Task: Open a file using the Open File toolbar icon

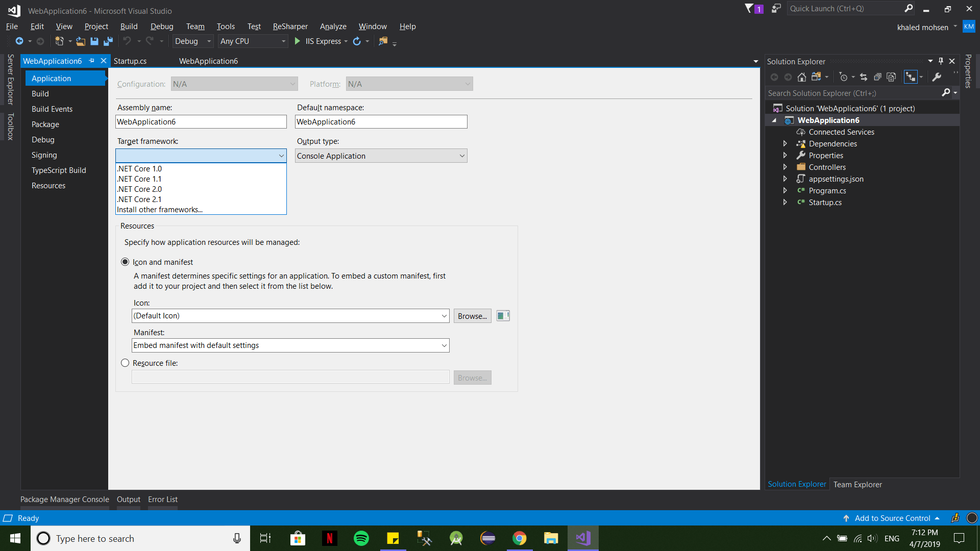Action: point(81,41)
